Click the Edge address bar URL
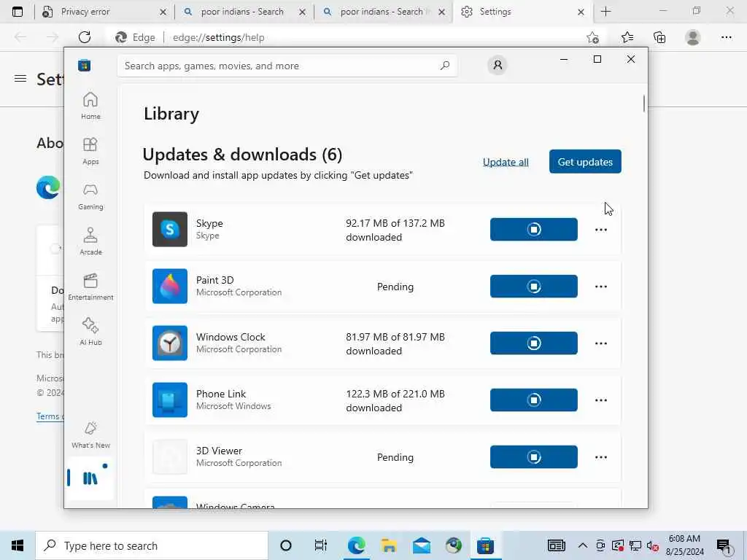The height and width of the screenshot is (560, 747). click(x=219, y=37)
